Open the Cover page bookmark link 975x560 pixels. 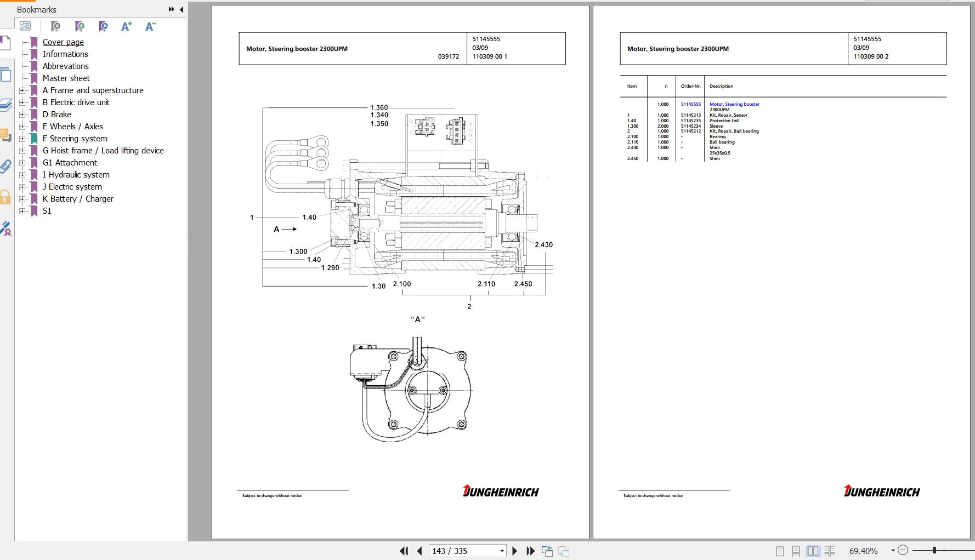tap(63, 42)
